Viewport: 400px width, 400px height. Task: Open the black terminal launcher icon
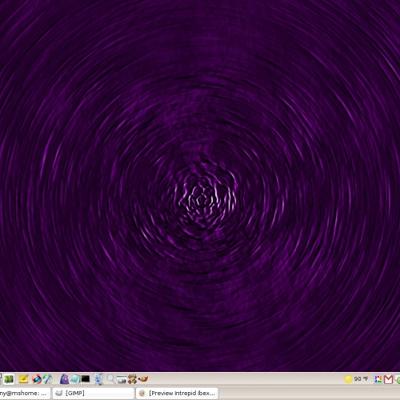[86, 379]
